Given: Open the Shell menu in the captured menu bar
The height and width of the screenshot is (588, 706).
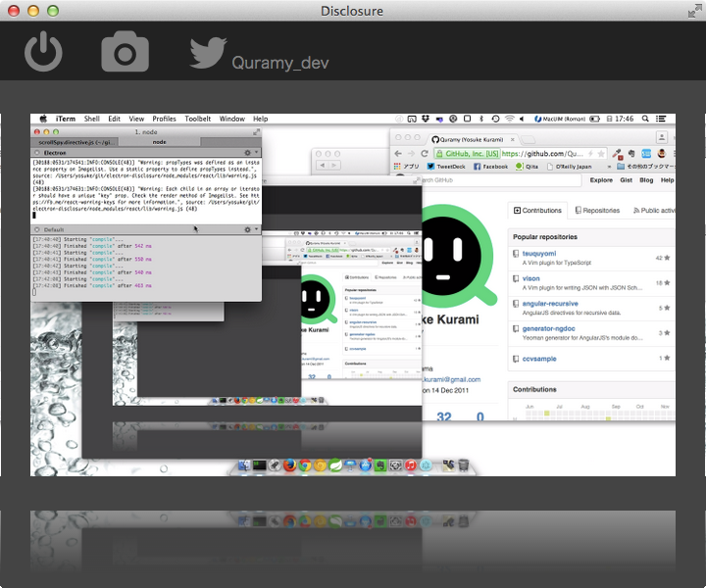Looking at the screenshot, I should pyautogui.click(x=91, y=119).
